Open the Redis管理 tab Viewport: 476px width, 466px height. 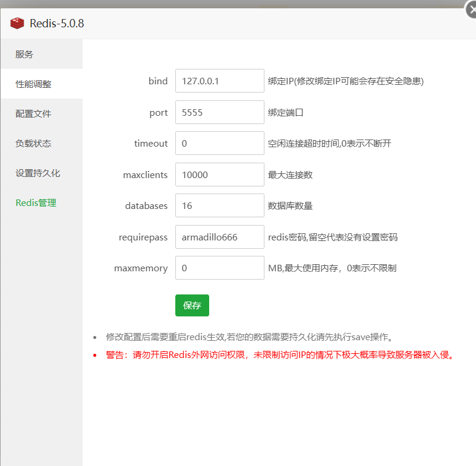pyautogui.click(x=42, y=203)
